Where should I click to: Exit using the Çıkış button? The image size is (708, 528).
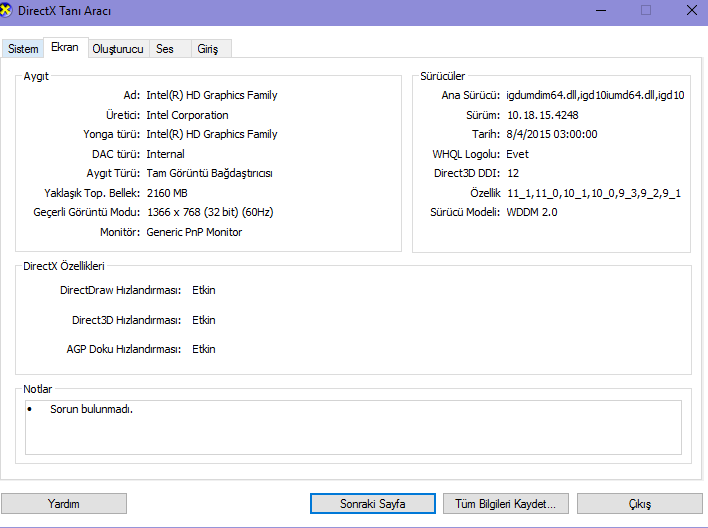point(639,504)
